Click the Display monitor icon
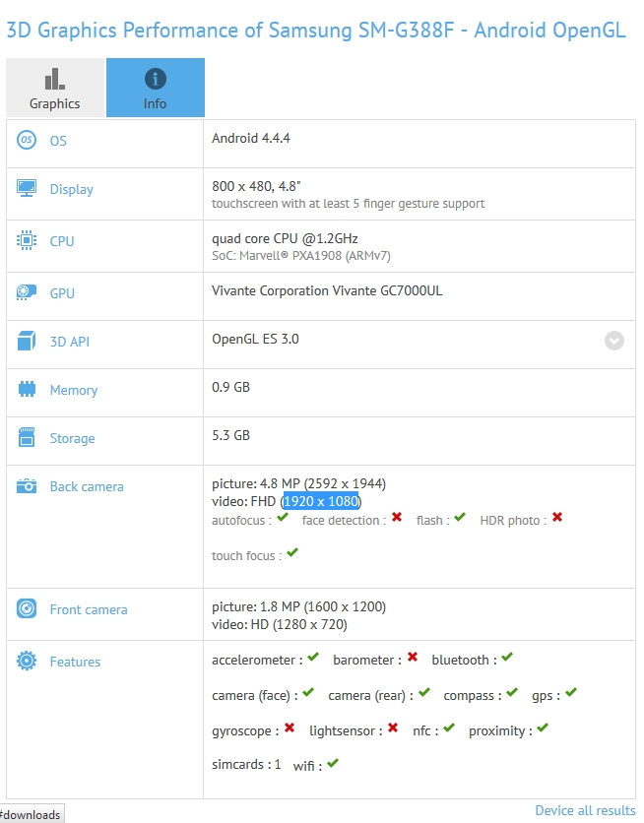644x823 pixels. coord(27,189)
